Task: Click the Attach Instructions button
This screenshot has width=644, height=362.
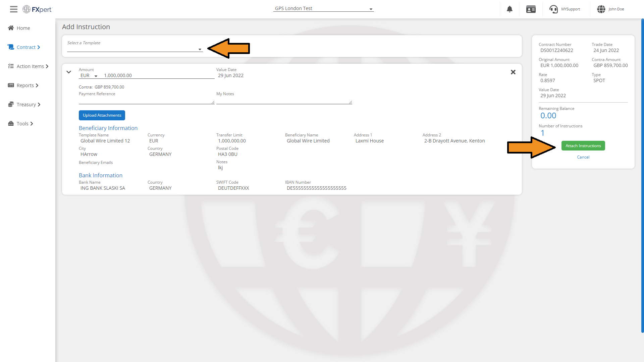Action: click(583, 145)
